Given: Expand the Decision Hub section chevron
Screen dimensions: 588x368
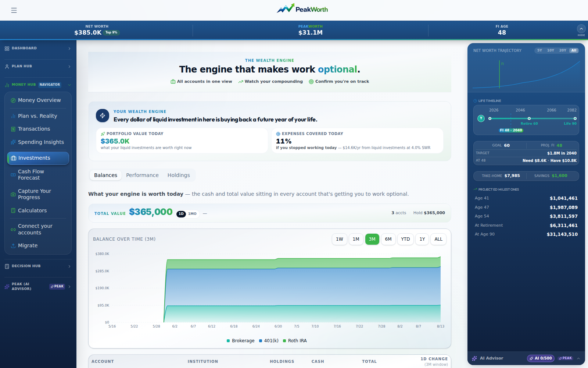Looking at the screenshot, I should pyautogui.click(x=69, y=266).
